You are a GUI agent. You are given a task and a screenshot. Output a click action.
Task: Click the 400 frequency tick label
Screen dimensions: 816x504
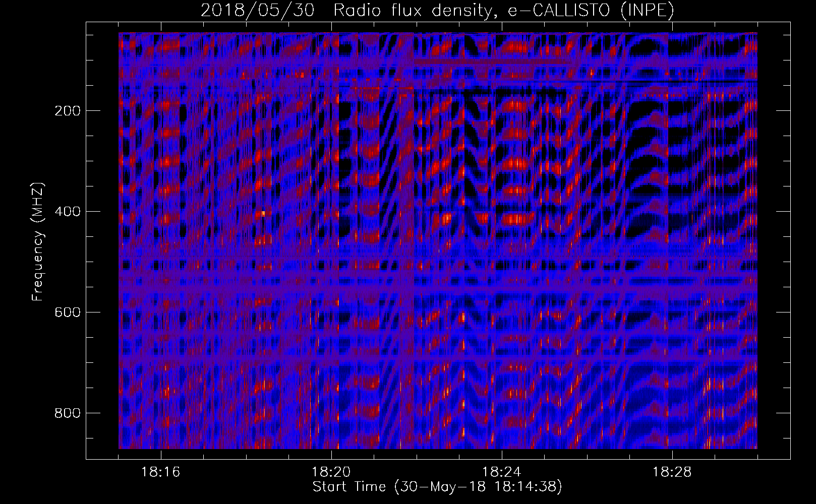(x=67, y=212)
